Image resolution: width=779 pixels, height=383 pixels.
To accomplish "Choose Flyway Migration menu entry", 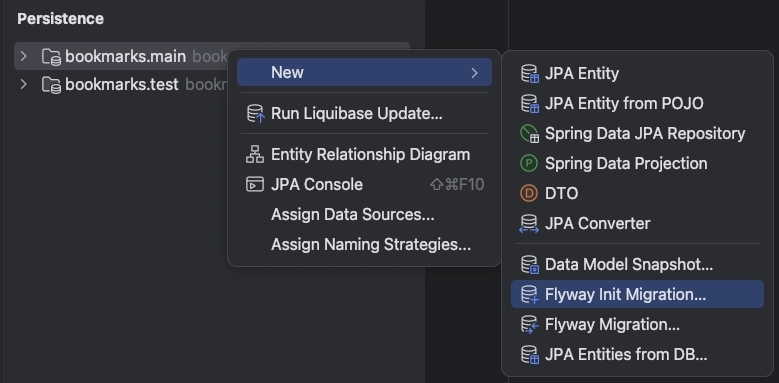I will pyautogui.click(x=637, y=324).
